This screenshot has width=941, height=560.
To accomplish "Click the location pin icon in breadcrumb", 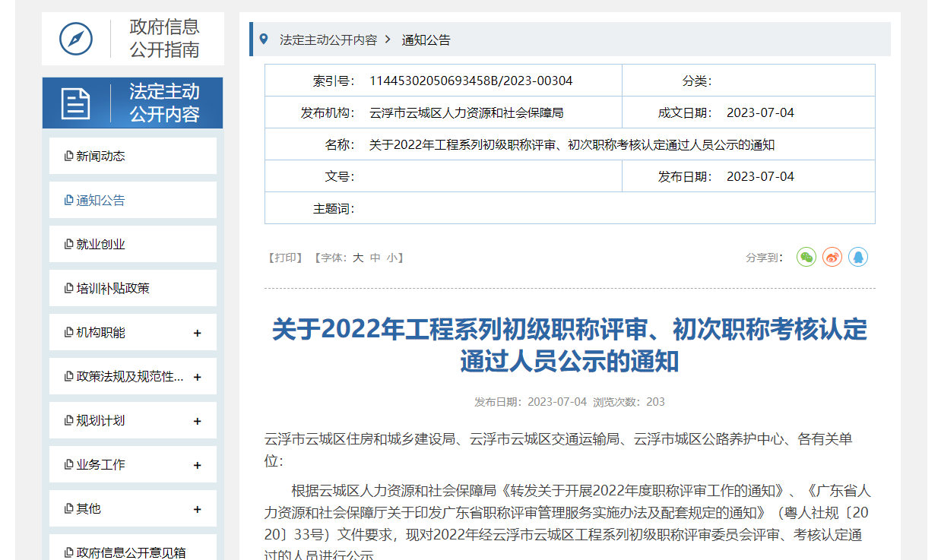I will click(264, 40).
